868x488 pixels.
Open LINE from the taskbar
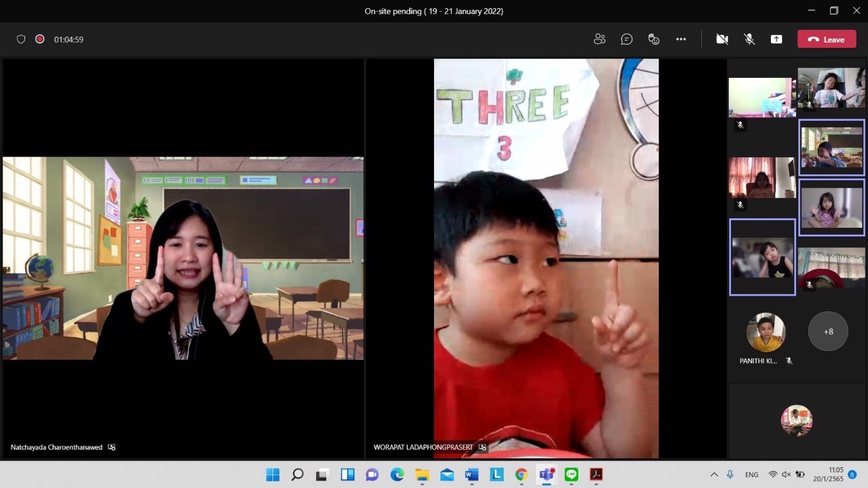[x=571, y=474]
